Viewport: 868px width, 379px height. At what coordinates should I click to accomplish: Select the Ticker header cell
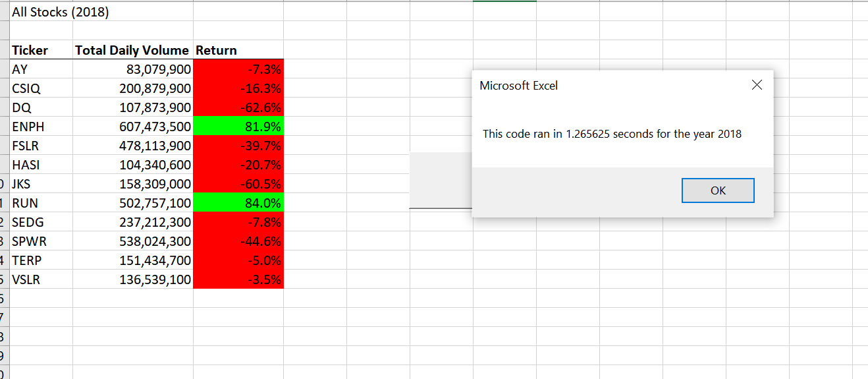(x=41, y=50)
